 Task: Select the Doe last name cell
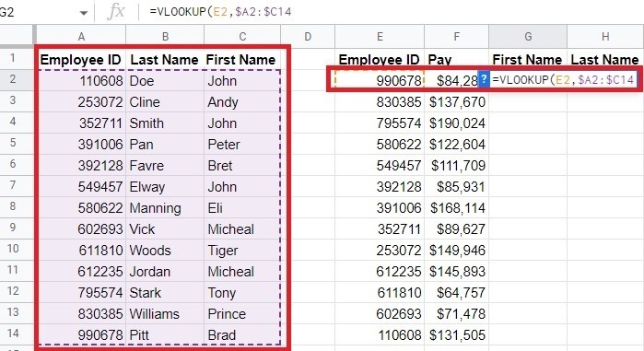click(165, 81)
